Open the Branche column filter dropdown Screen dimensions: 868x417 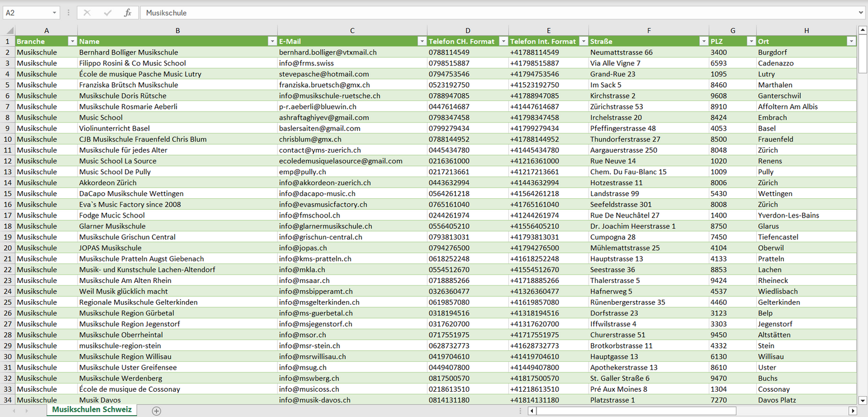(x=72, y=41)
